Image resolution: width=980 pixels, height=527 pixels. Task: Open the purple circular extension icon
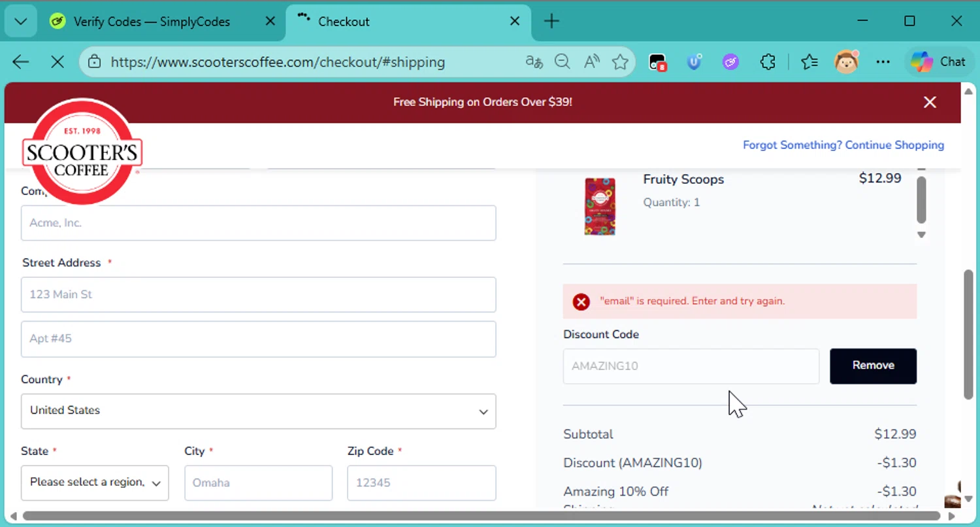730,62
